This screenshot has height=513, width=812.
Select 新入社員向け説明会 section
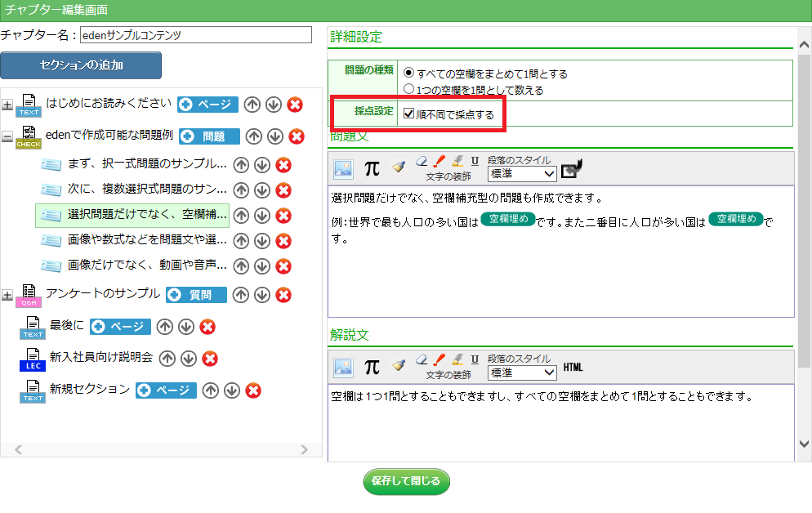point(101,357)
